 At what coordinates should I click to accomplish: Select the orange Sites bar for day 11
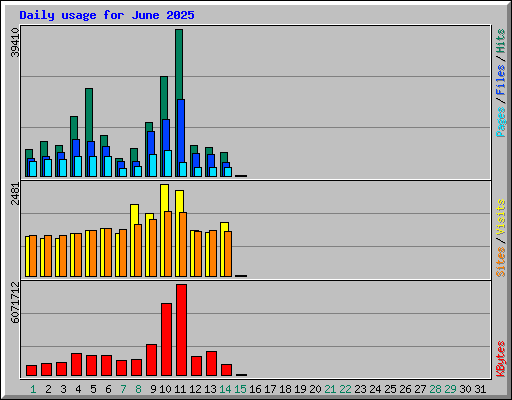click(183, 244)
